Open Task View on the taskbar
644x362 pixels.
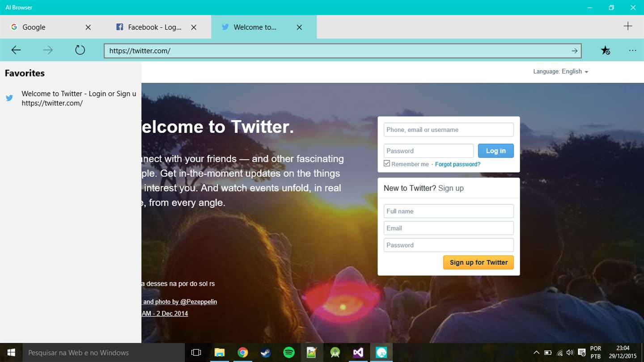pos(196,353)
